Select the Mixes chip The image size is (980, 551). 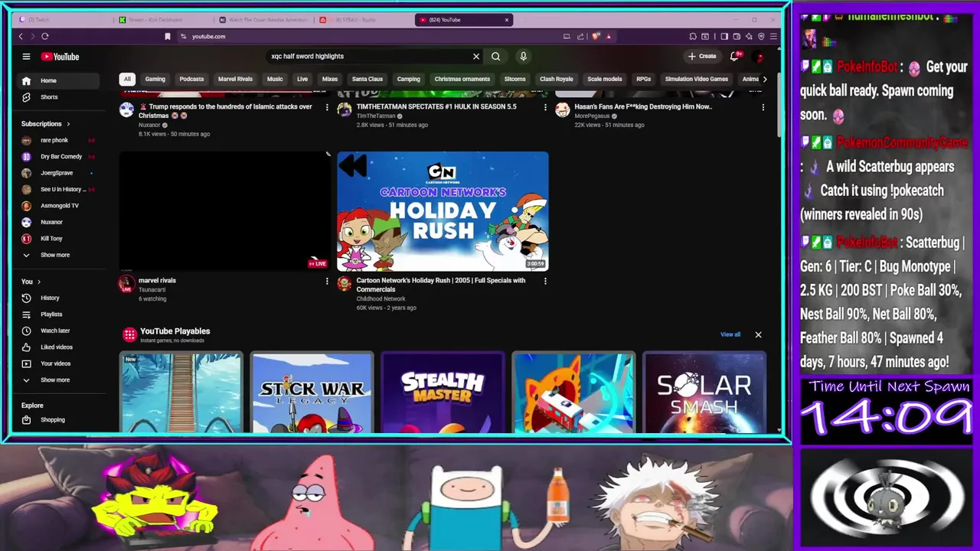330,79
